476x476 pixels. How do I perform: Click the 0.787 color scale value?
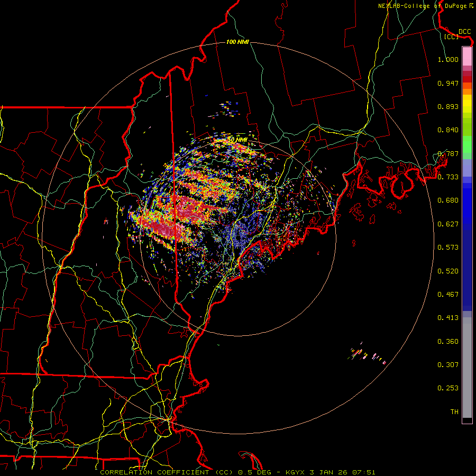point(448,153)
